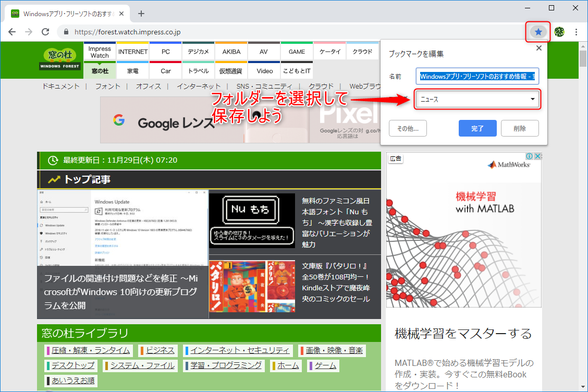Viewport: 588px width, 392px height.
Task: Click the forward navigation arrow
Action: click(x=28, y=32)
